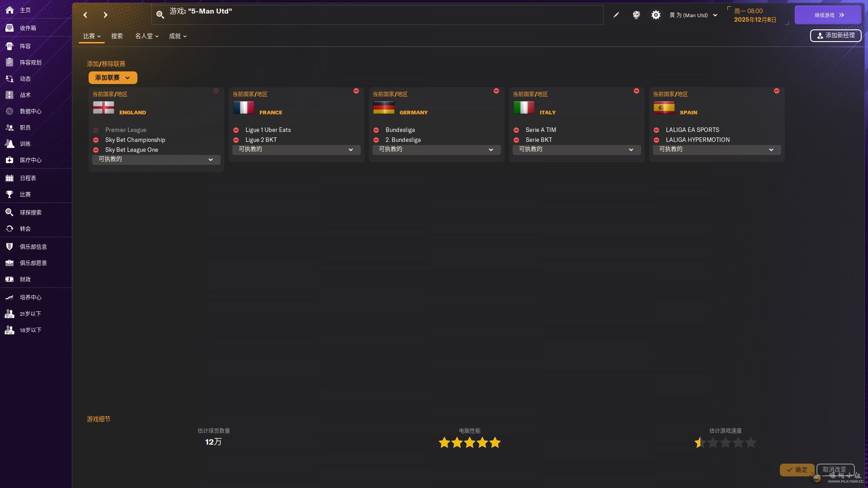
Task: Remove Ligue 1 Uber Eats league
Action: click(x=236, y=130)
